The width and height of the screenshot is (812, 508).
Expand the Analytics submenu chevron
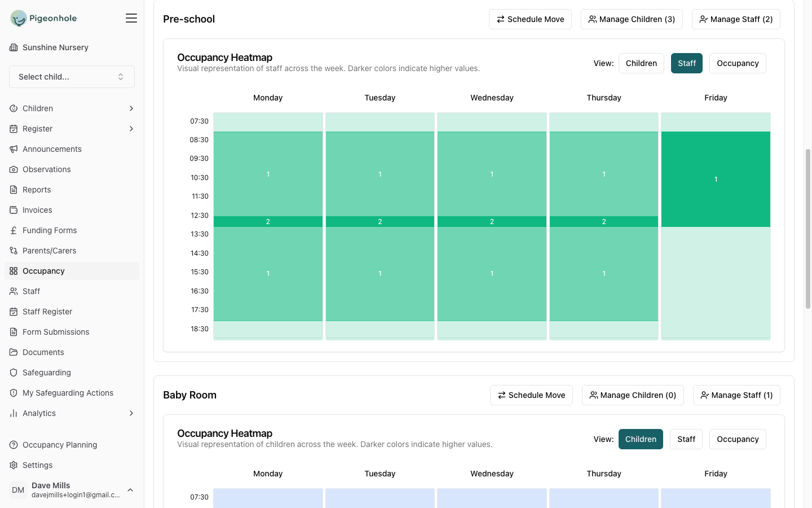(131, 413)
